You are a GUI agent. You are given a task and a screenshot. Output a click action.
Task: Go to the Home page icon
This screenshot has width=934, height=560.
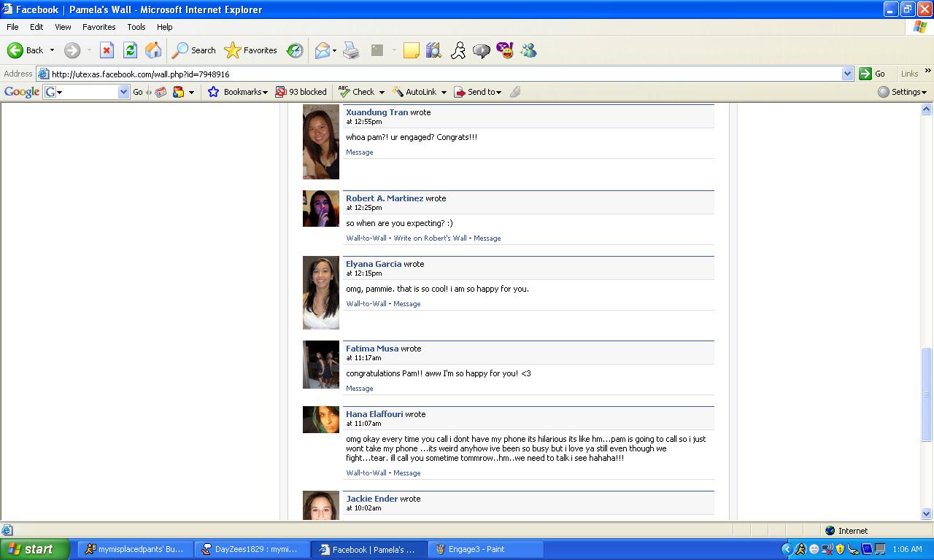click(153, 50)
